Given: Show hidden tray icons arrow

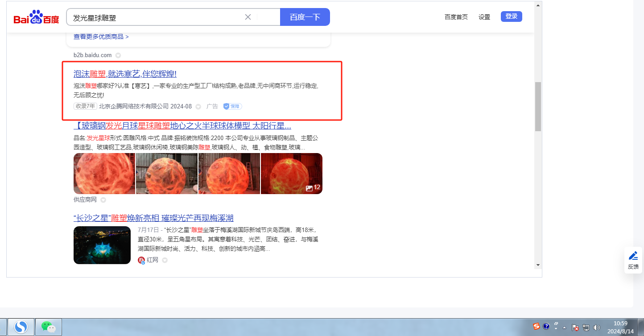Looking at the screenshot, I should (x=565, y=328).
